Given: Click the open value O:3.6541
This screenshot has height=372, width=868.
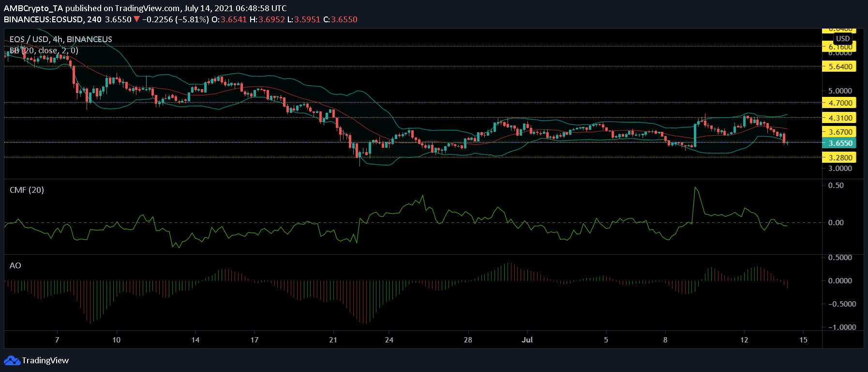Looking at the screenshot, I should (229, 19).
